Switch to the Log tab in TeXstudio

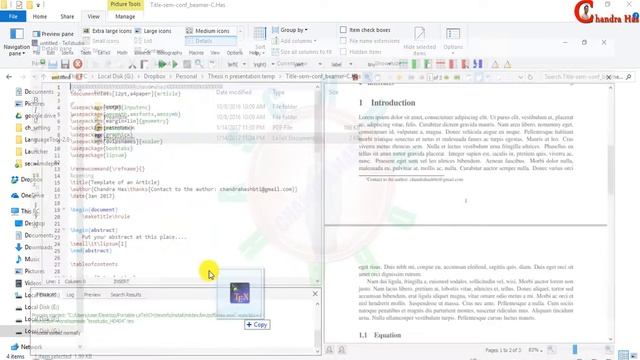coord(70,295)
